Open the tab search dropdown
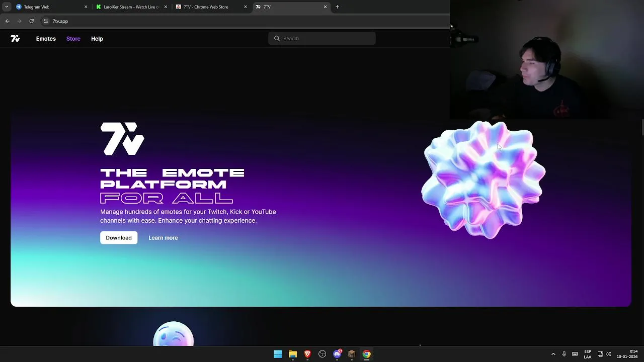 tap(7, 7)
